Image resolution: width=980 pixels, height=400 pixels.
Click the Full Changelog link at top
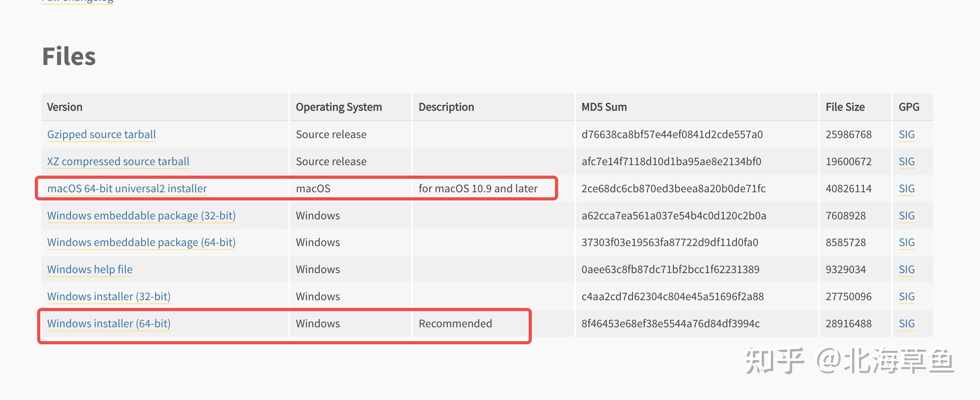(77, 1)
